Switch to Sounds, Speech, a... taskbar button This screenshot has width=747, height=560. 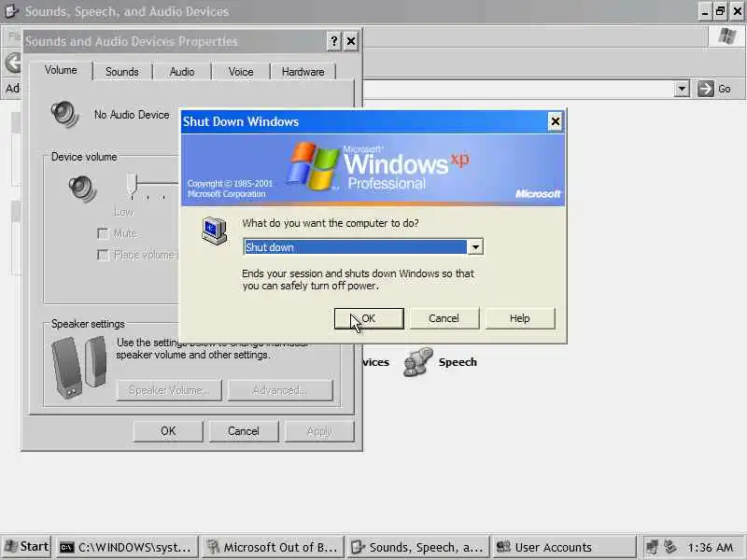[418, 547]
